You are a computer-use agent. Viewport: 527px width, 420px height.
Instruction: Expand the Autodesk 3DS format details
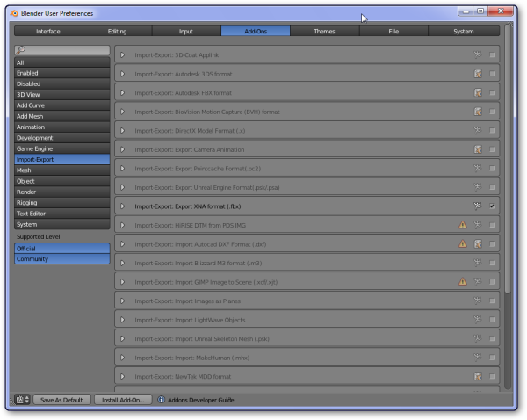coord(123,74)
